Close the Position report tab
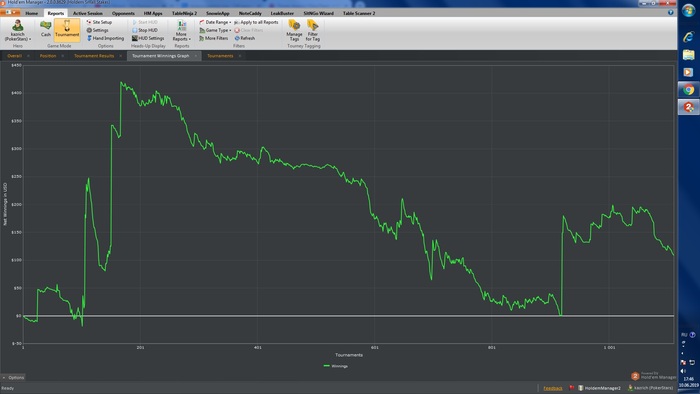700x394 pixels. [x=62, y=56]
